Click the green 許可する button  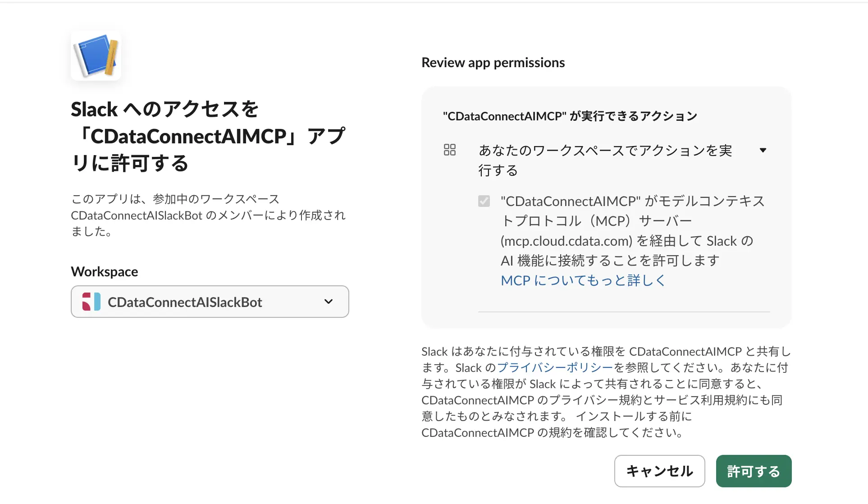[x=754, y=471]
